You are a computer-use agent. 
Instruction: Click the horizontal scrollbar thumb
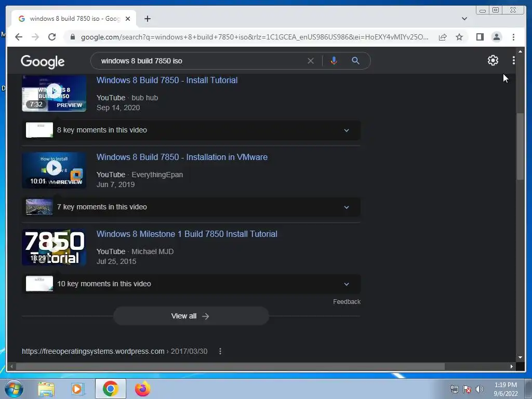tap(230, 366)
